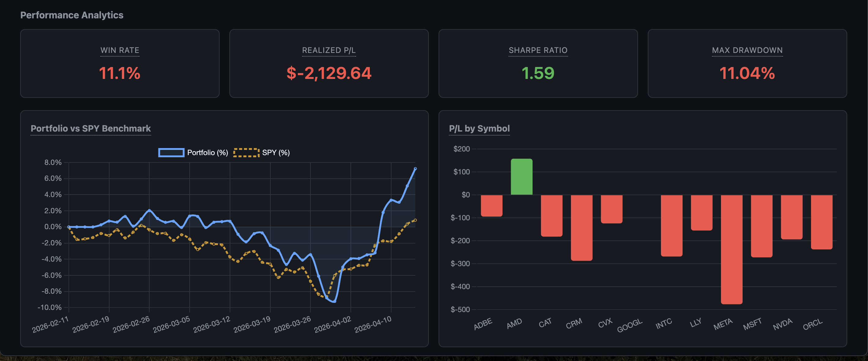Select the WIN RATE metric card

120,64
